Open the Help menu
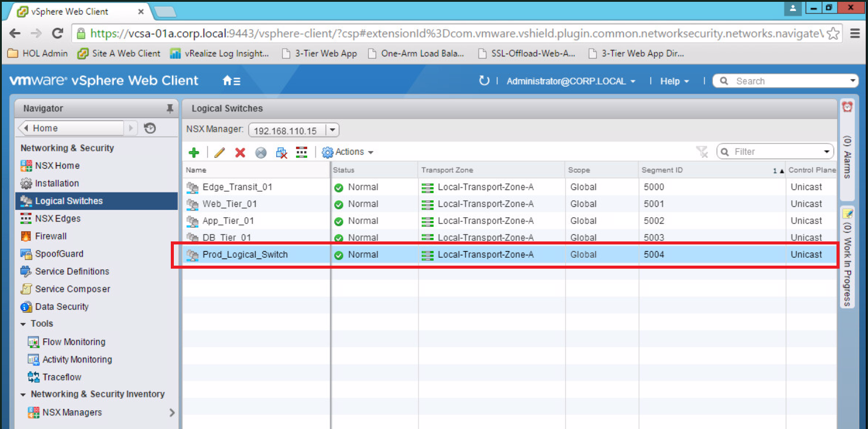868x429 pixels. pos(674,81)
